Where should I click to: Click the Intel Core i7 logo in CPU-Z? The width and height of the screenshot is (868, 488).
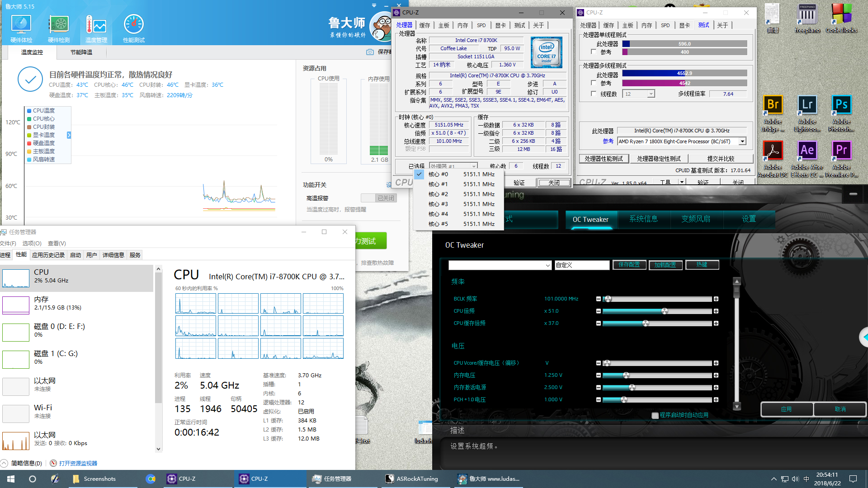tap(546, 52)
